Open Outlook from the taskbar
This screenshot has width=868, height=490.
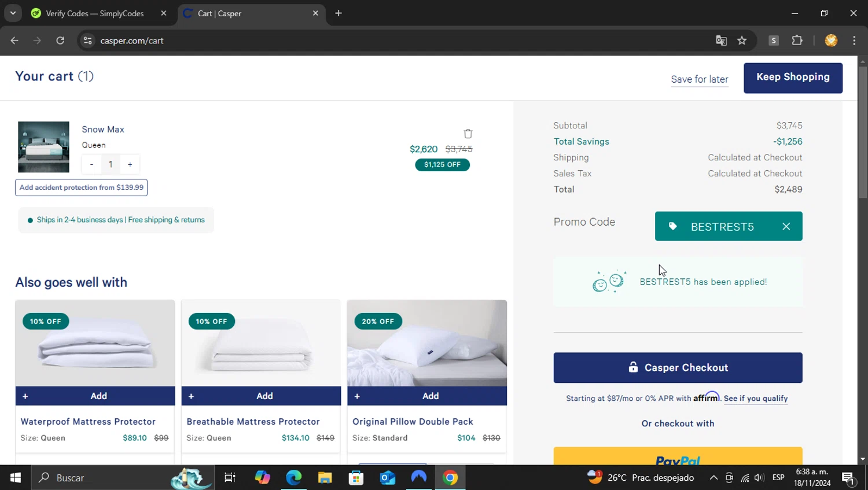tap(387, 478)
